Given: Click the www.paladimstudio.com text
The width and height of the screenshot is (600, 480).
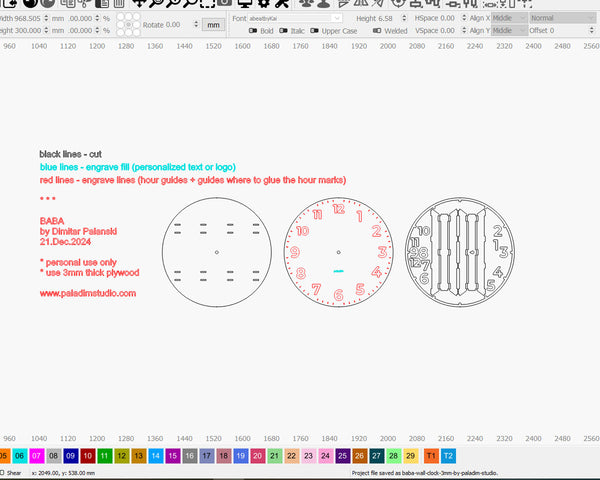Looking at the screenshot, I should coord(88,293).
